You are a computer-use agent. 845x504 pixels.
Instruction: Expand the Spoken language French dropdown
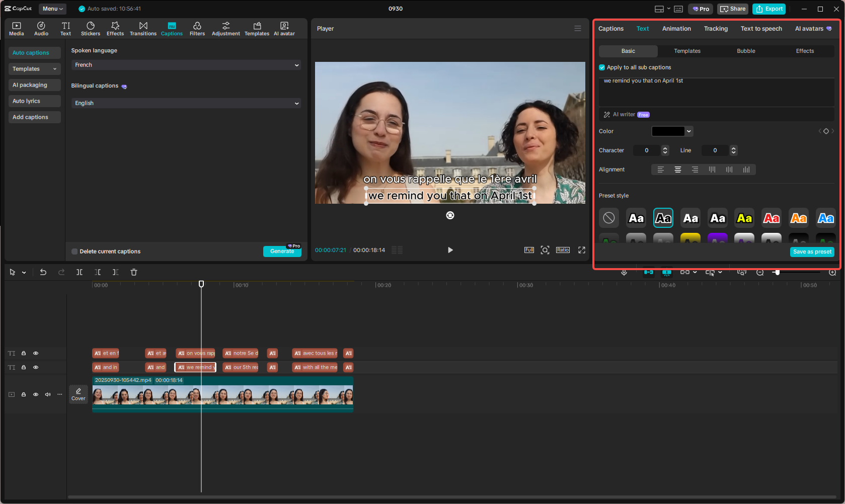click(186, 65)
